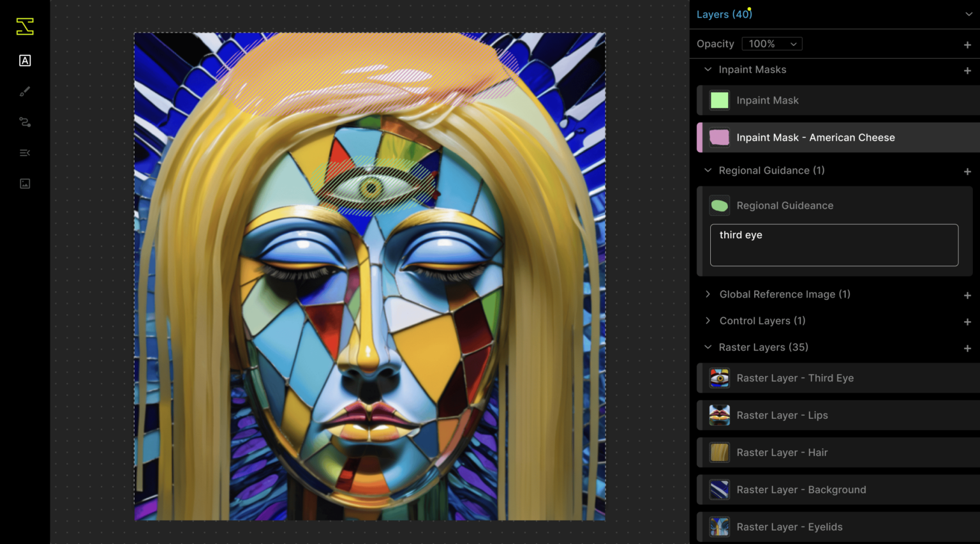
Task: Open the Opacity percentage dropdown
Action: coord(772,43)
